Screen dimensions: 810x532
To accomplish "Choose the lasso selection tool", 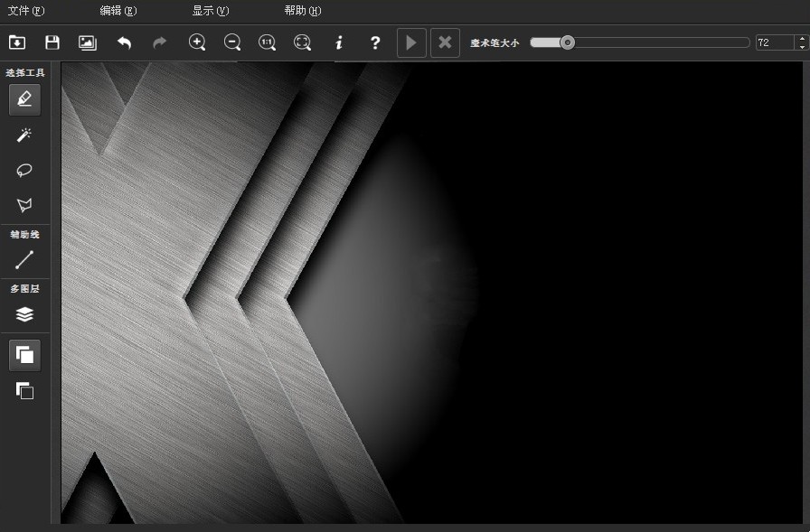I will point(24,170).
